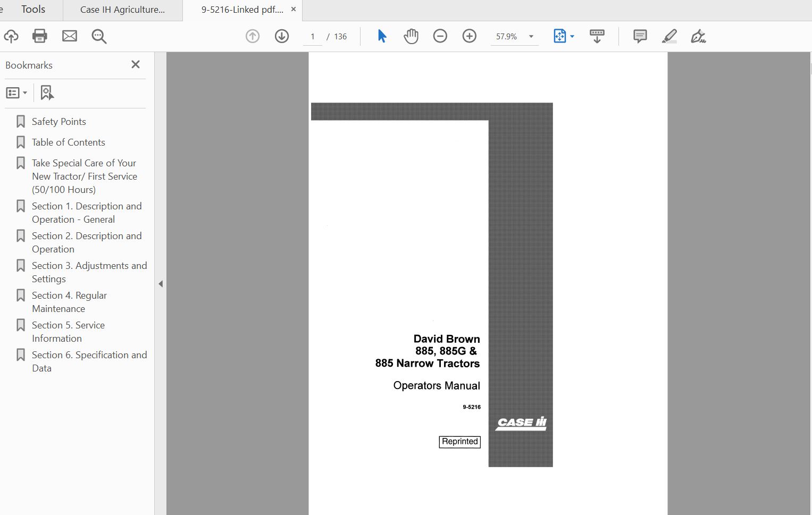Click the 136 total page count
The image size is (812, 515).
click(x=340, y=37)
